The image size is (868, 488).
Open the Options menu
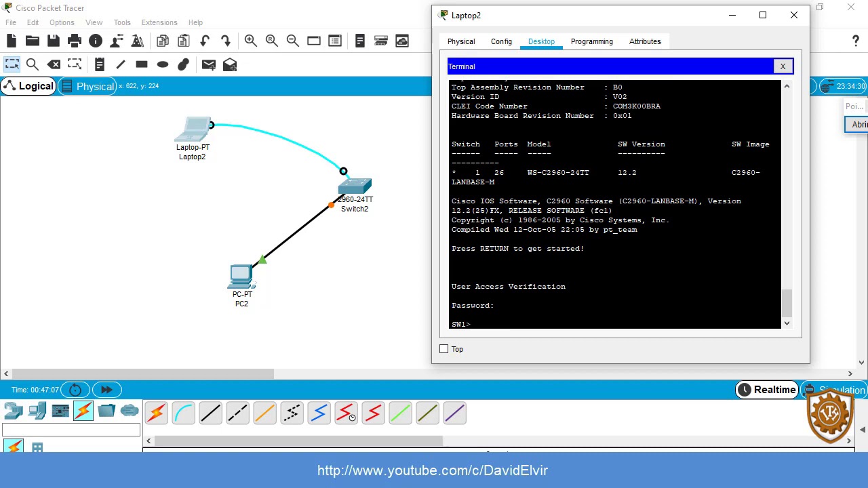pos(62,22)
